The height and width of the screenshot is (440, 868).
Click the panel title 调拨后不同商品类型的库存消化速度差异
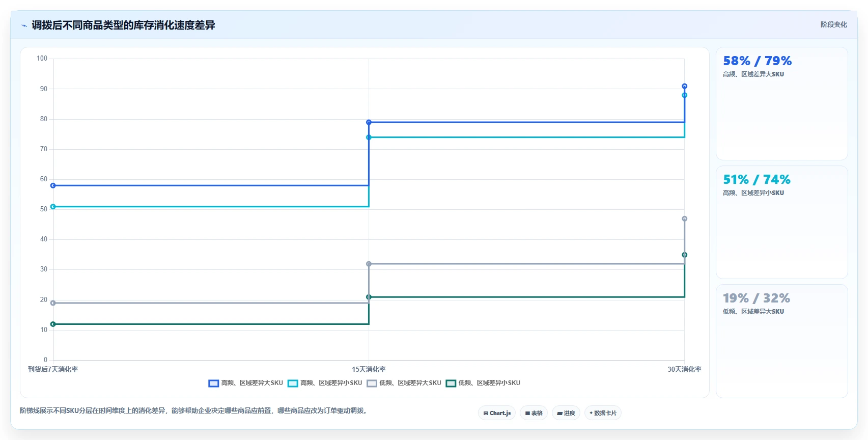point(123,25)
